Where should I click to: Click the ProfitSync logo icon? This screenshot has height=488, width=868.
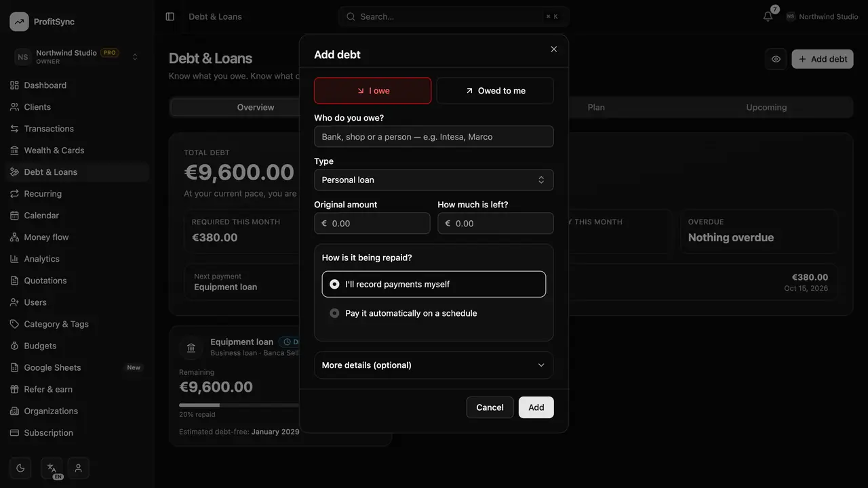[x=19, y=22]
